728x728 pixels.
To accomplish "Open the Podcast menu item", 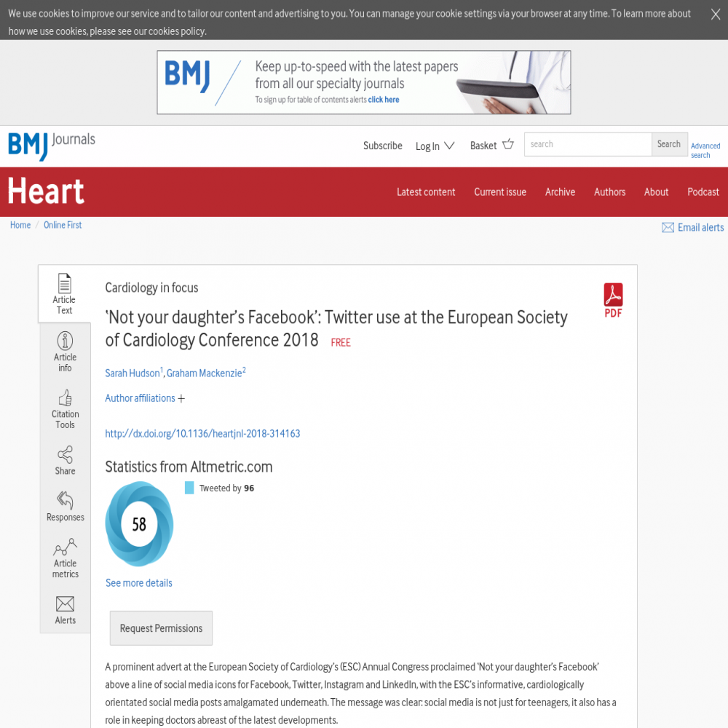I will 703,191.
